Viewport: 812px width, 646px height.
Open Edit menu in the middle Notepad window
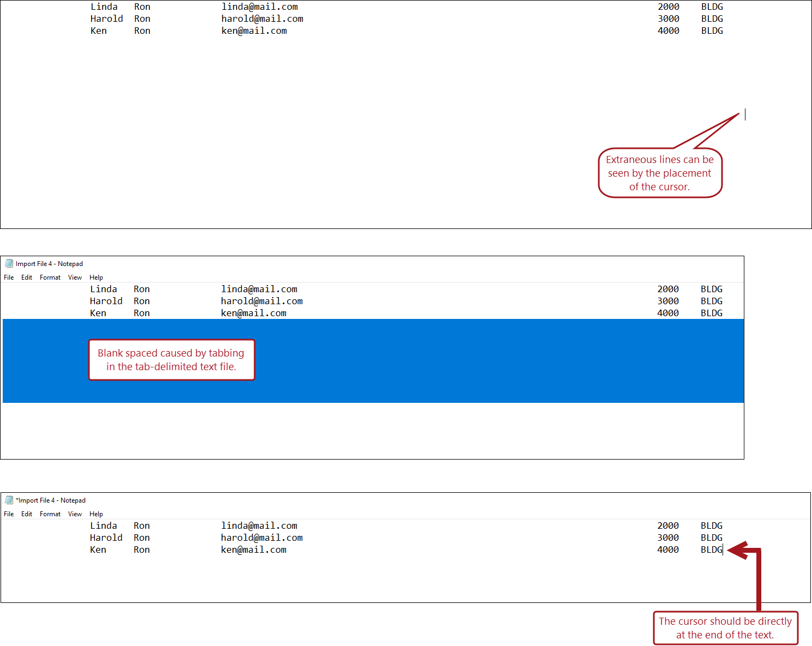(x=27, y=277)
